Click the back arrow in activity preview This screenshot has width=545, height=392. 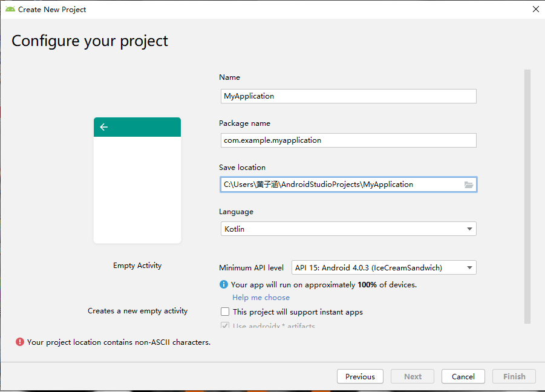point(104,127)
